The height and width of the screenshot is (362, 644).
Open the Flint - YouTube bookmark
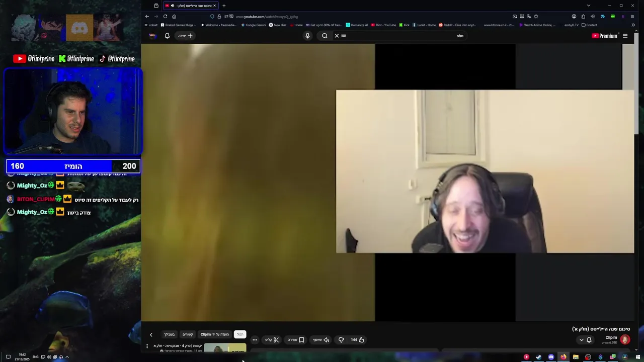pyautogui.click(x=383, y=25)
